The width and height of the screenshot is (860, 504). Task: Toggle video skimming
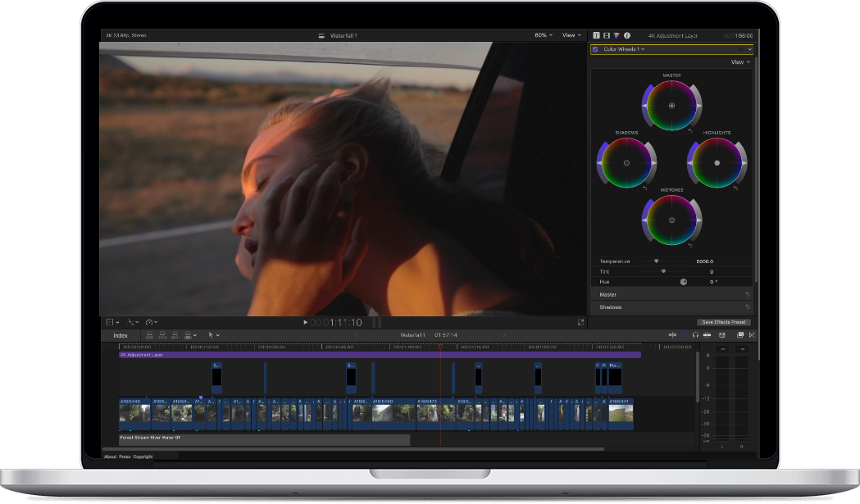click(672, 335)
